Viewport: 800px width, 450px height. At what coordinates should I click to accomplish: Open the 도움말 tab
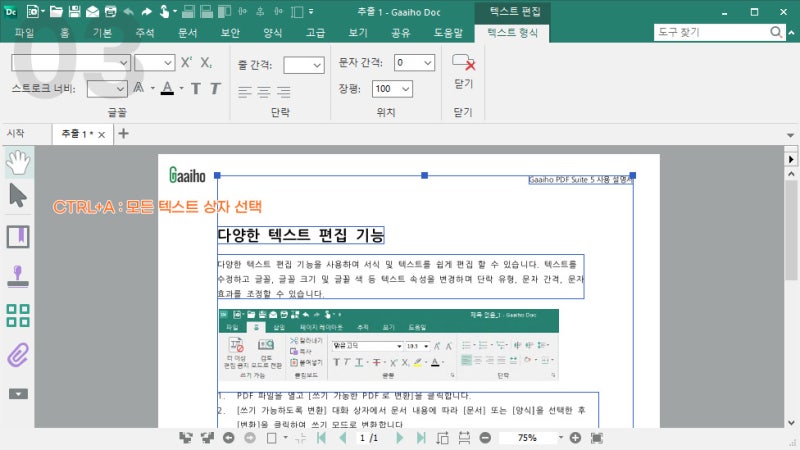pyautogui.click(x=448, y=33)
